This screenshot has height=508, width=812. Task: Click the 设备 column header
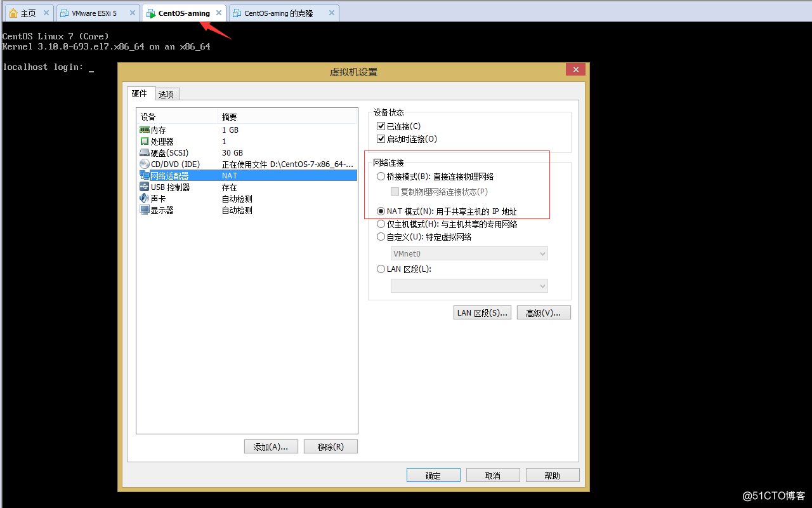(178, 117)
